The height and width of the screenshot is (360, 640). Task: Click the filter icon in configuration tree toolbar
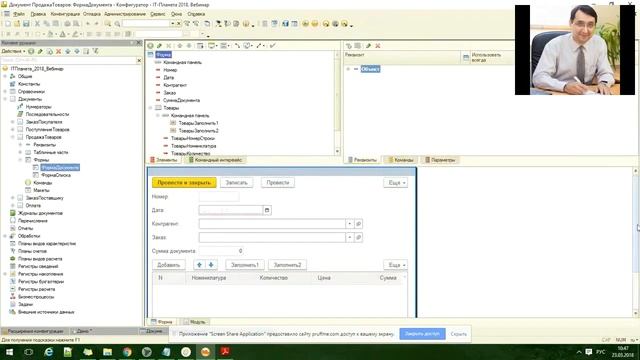96,51
